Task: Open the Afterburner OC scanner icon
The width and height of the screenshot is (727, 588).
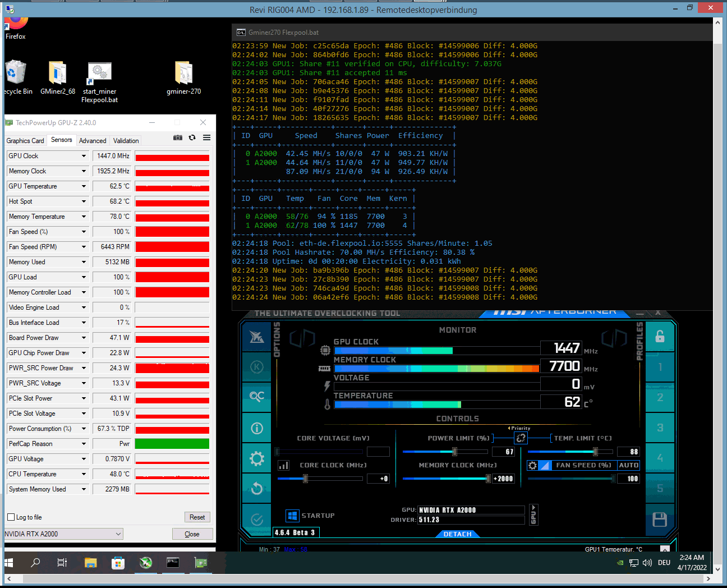Action: click(x=256, y=397)
